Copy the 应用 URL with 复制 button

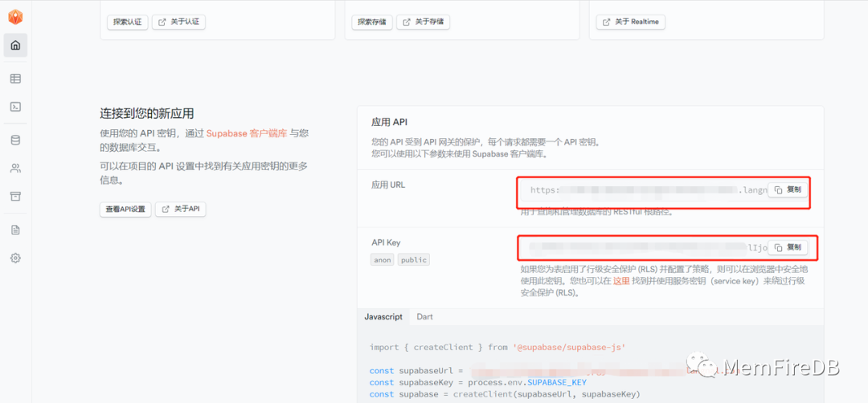point(788,189)
